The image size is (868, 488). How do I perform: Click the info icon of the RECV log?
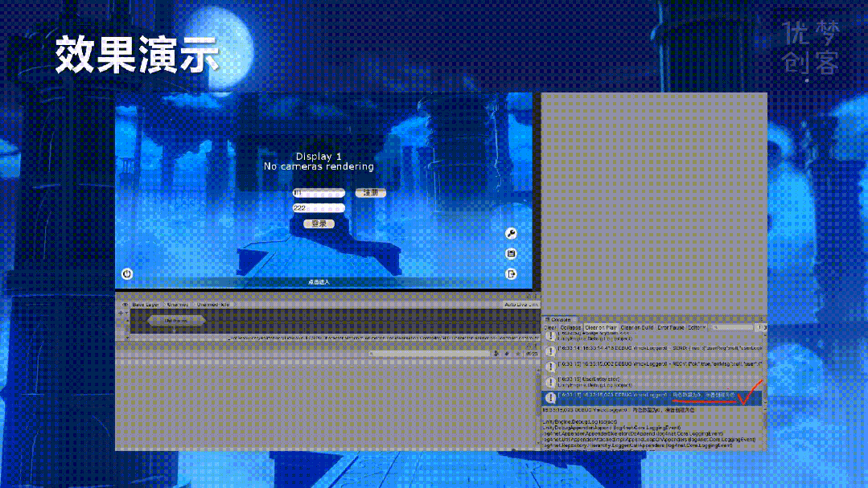coord(550,367)
